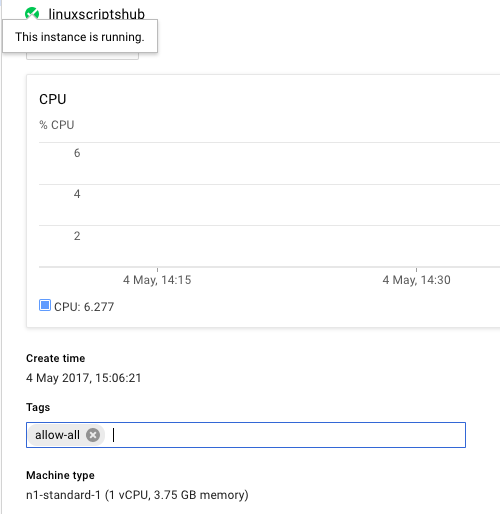Click the '4 May, 14:15' time axis label
500x514 pixels.
point(157,280)
